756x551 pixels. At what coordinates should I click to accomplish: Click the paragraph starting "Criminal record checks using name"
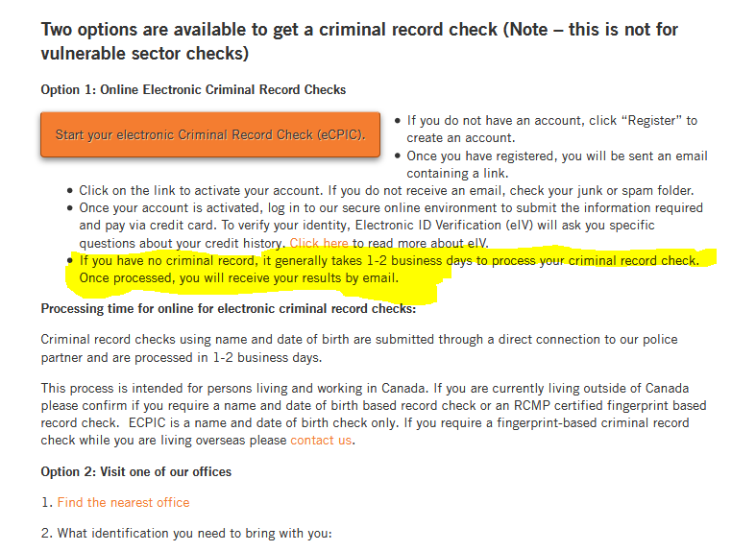[x=359, y=348]
